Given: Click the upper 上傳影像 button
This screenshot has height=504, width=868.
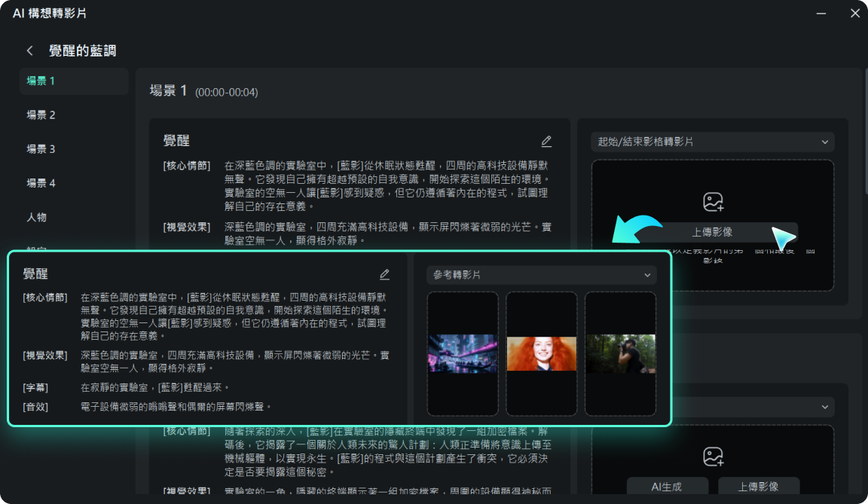Looking at the screenshot, I should coord(712,232).
